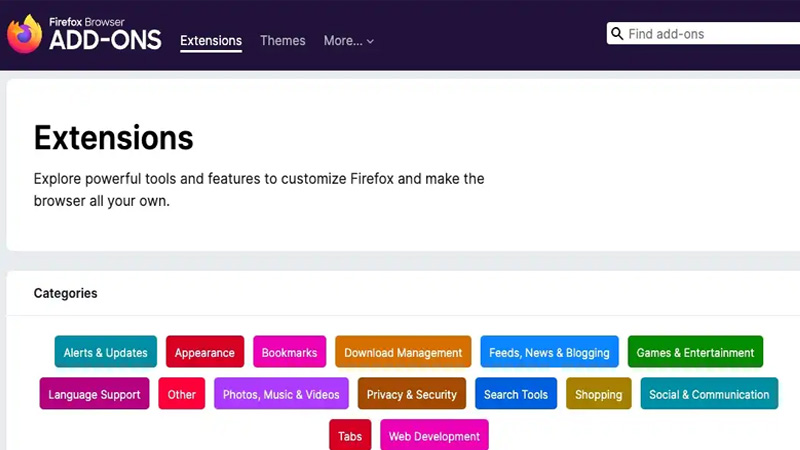800x450 pixels.
Task: Select the Appearance category
Action: 204,352
